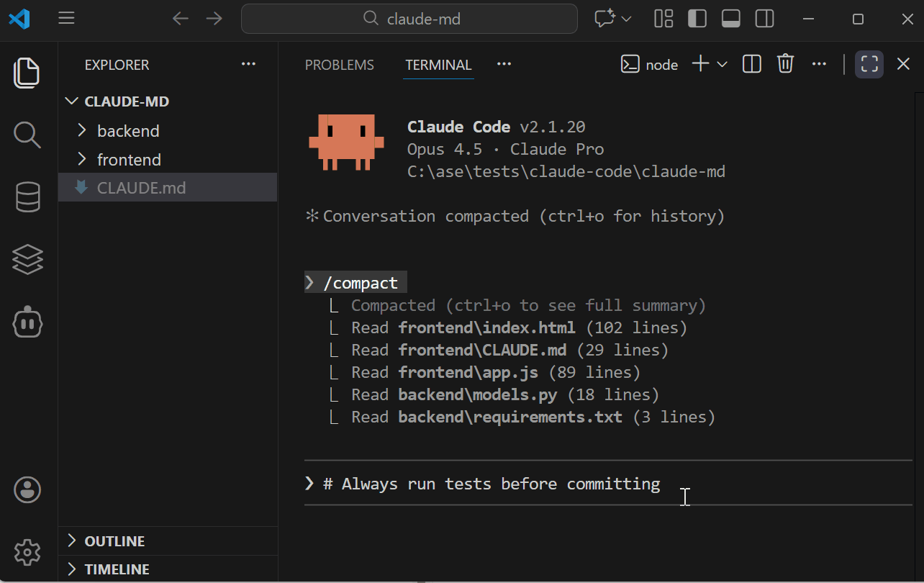The width and height of the screenshot is (924, 583).
Task: Open the database view in activity bar
Action: [x=27, y=197]
